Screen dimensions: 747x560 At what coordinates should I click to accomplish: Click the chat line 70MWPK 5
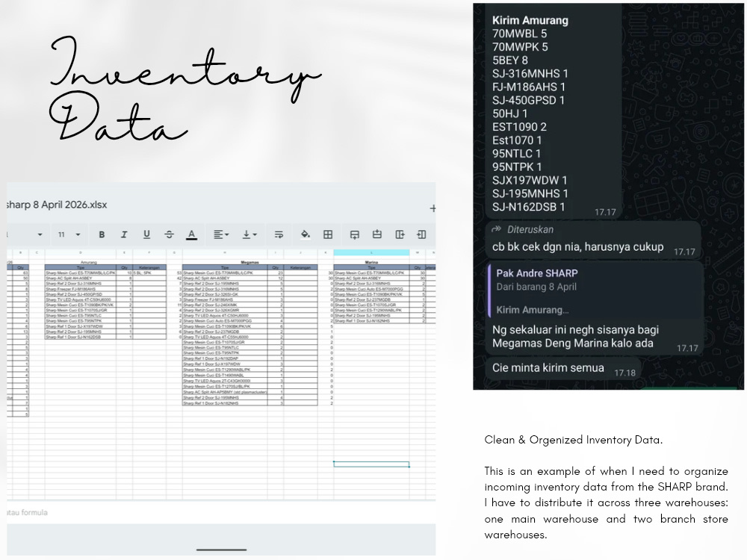click(x=520, y=47)
